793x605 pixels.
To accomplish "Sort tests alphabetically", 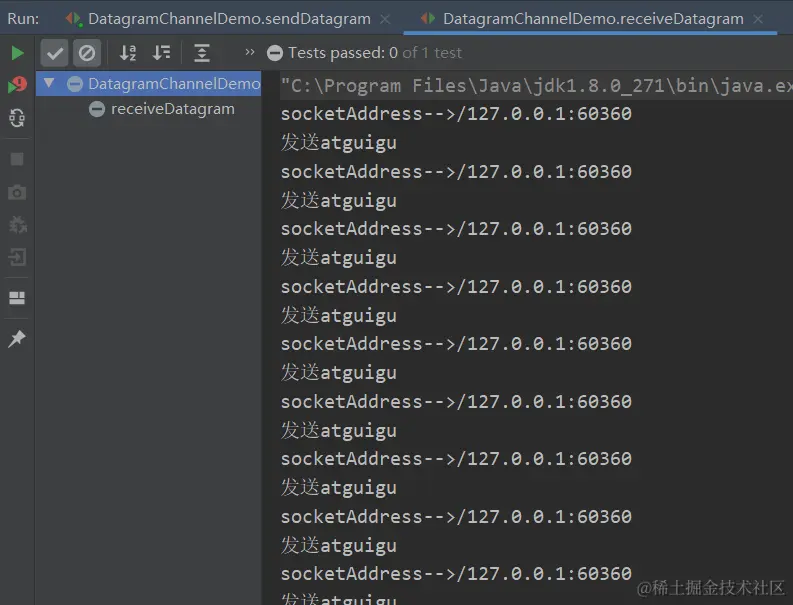I will (128, 53).
